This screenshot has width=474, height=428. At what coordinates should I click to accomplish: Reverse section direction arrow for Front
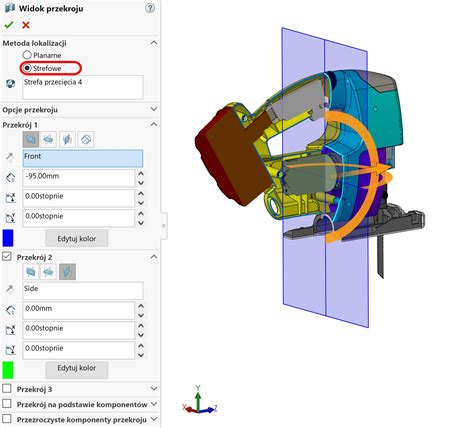click(x=10, y=157)
